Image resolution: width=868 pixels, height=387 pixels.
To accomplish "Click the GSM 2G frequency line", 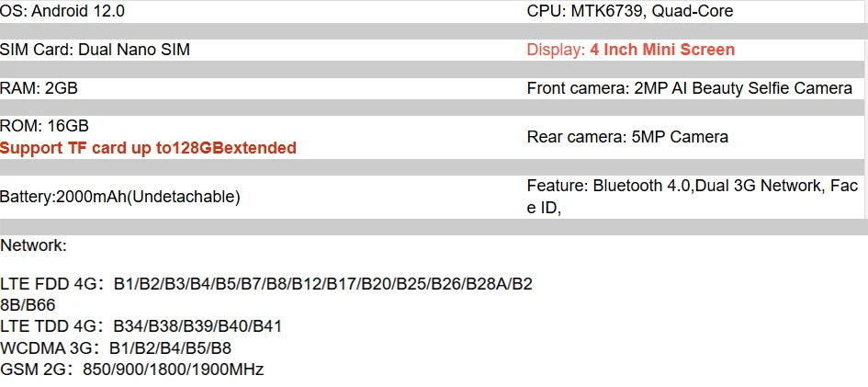I will [x=131, y=370].
